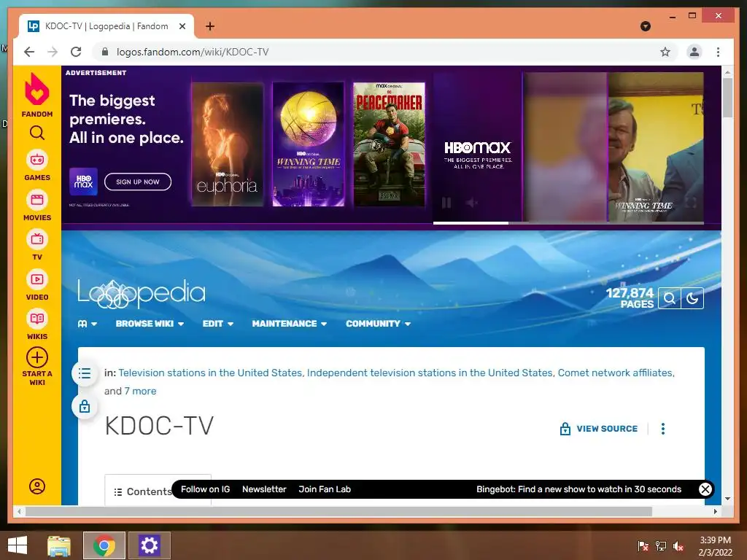Viewport: 747px width, 560px height.
Task: Open Fandom sidebar search magnifier
Action: pyautogui.click(x=37, y=133)
